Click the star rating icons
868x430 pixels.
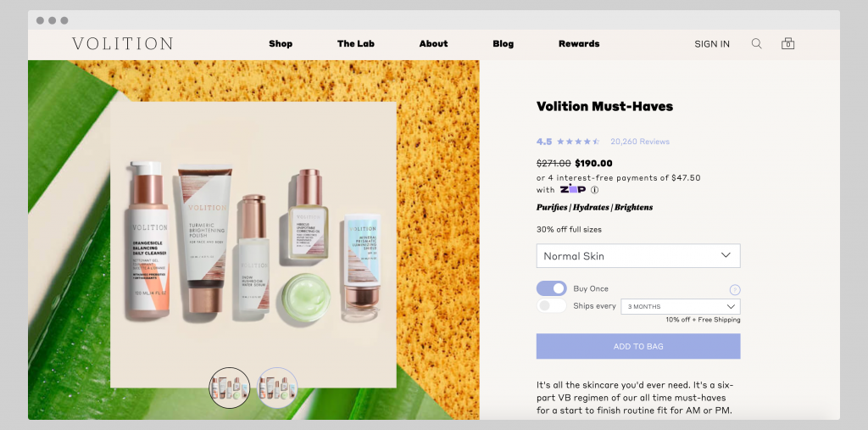coord(578,142)
